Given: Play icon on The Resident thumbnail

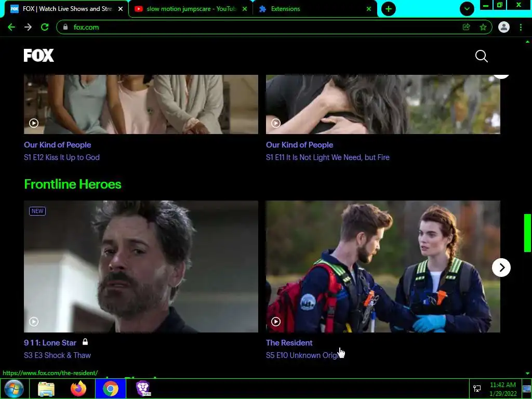Looking at the screenshot, I should coord(276,321).
